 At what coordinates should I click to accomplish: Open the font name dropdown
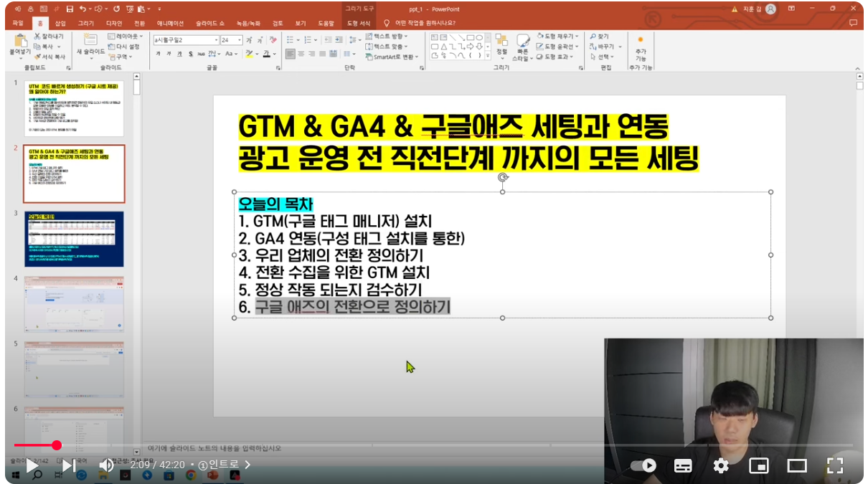[216, 40]
